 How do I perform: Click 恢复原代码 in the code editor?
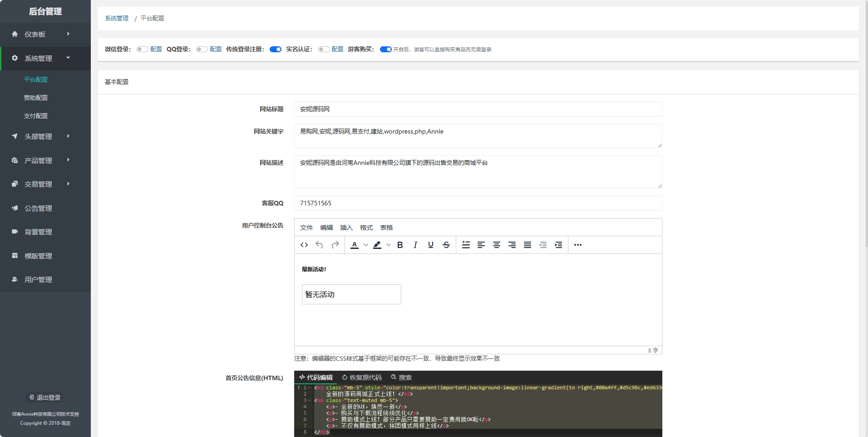[x=362, y=377]
